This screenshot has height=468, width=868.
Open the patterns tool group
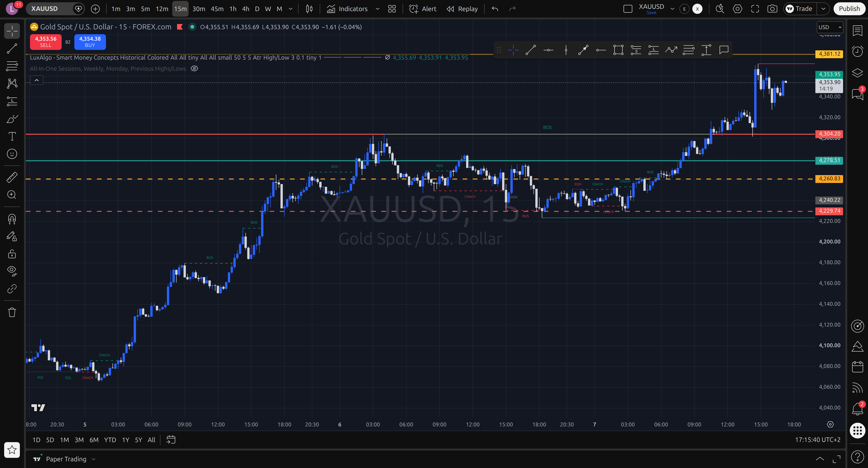coord(12,84)
